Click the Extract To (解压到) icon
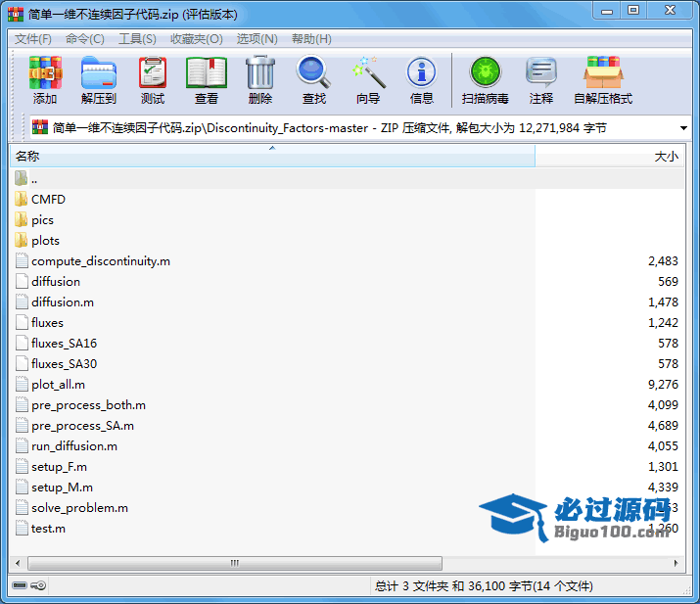 [99, 72]
